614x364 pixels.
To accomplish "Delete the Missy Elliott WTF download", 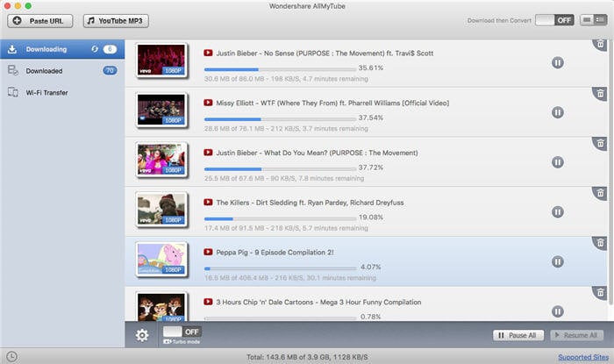I will (x=600, y=94).
